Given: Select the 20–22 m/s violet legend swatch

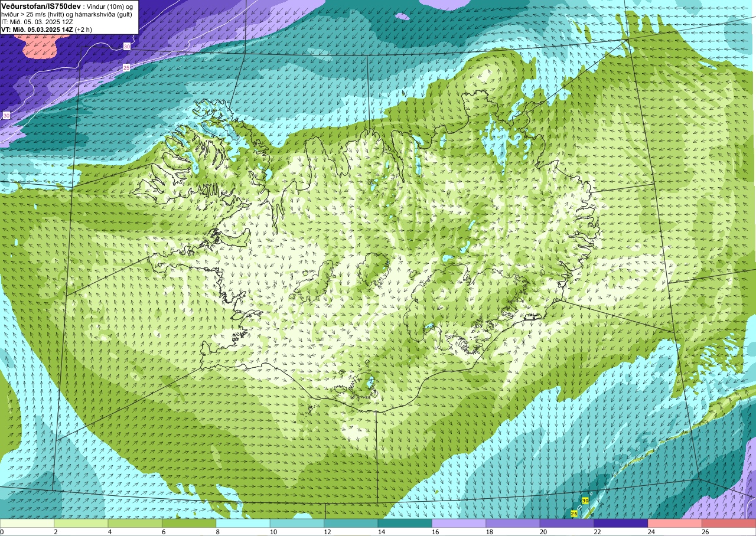Looking at the screenshot, I should click(x=567, y=523).
